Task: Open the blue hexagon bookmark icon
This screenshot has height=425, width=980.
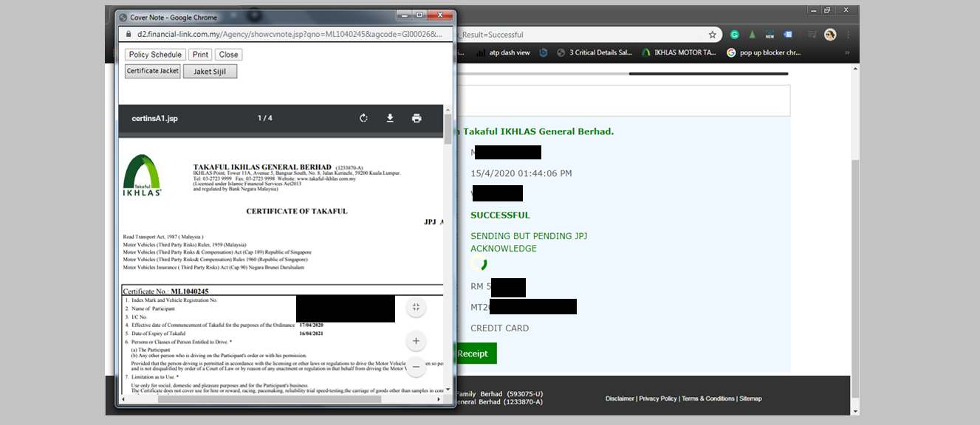Action: 544,53
